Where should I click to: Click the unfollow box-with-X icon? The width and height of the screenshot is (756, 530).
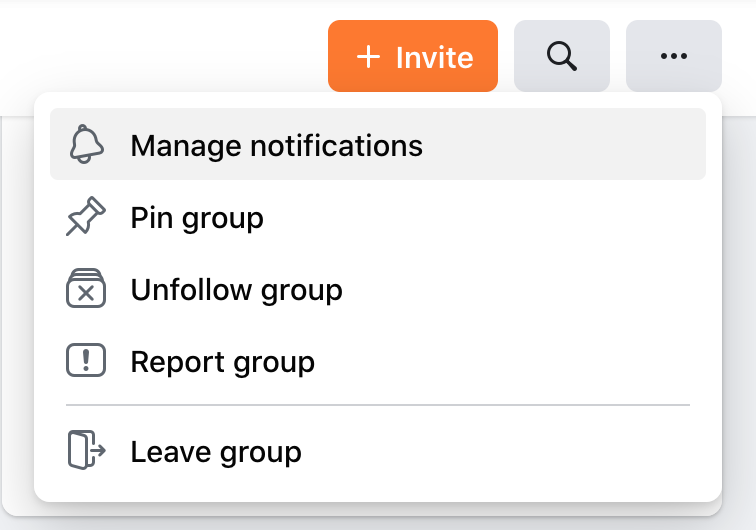pyautogui.click(x=86, y=288)
